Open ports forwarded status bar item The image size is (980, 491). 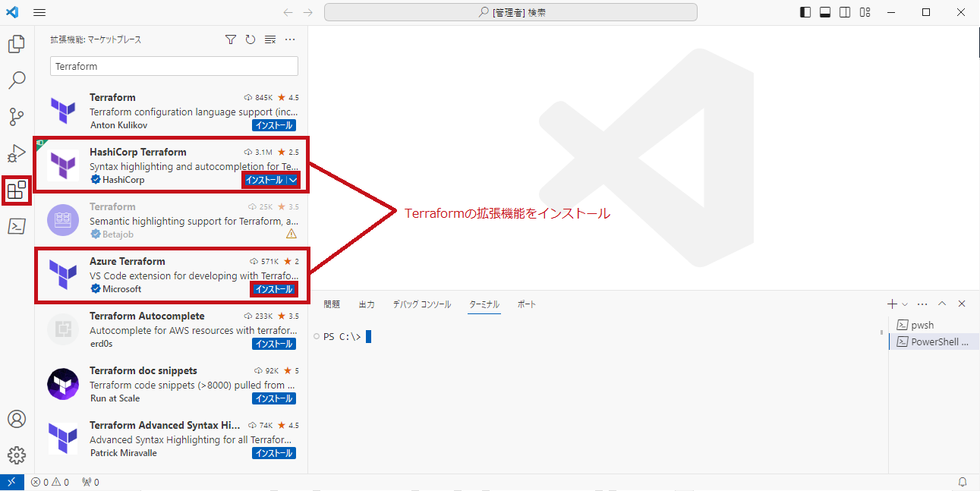click(90, 482)
